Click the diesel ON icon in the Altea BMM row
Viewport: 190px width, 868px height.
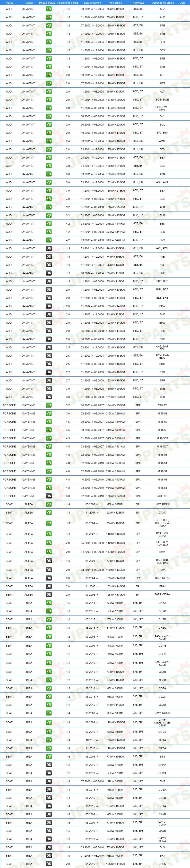(x=49, y=586)
